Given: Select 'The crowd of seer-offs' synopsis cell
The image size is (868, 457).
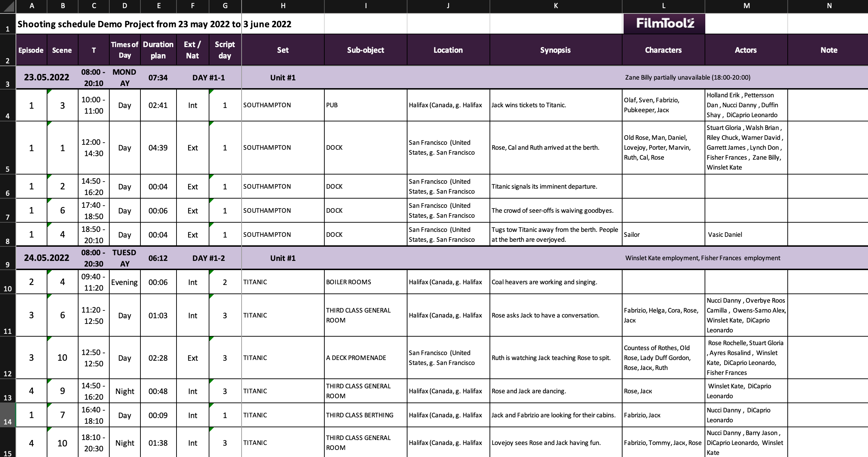Looking at the screenshot, I should tap(556, 211).
